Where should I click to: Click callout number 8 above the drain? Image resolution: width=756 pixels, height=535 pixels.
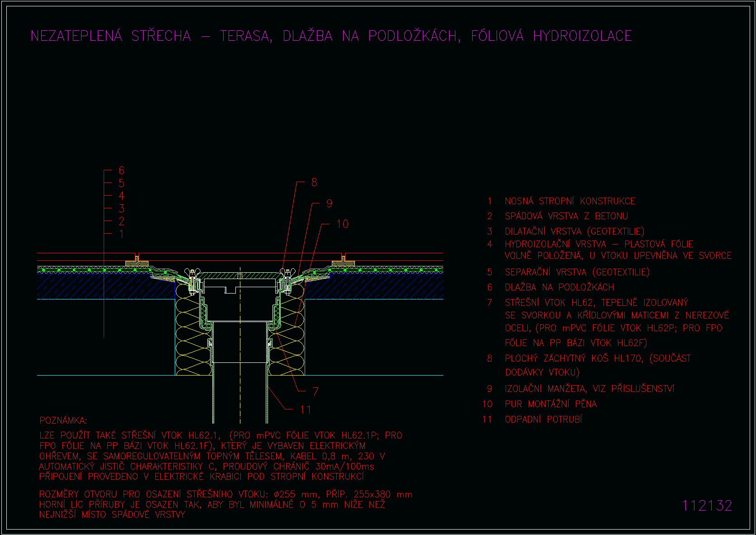(x=314, y=183)
